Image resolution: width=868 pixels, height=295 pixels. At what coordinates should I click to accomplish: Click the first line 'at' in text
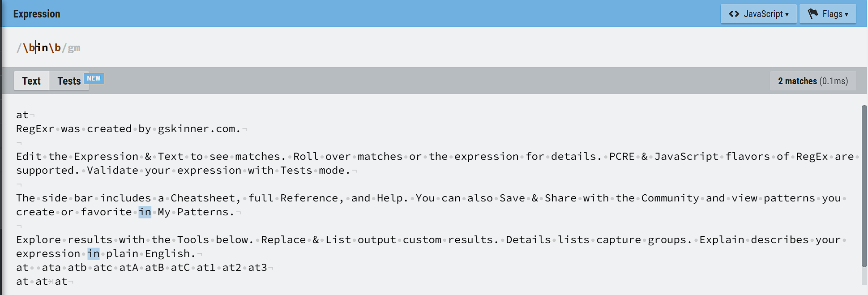[22, 115]
